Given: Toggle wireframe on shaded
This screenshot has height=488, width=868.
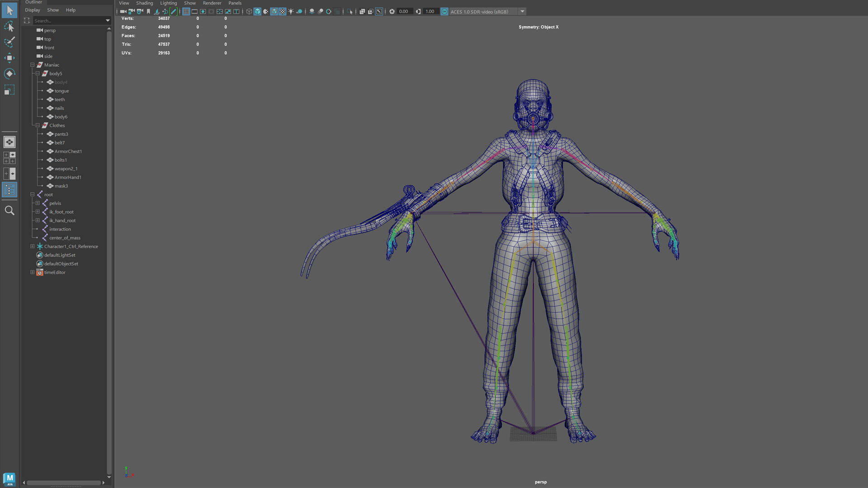Looking at the screenshot, I should [274, 11].
